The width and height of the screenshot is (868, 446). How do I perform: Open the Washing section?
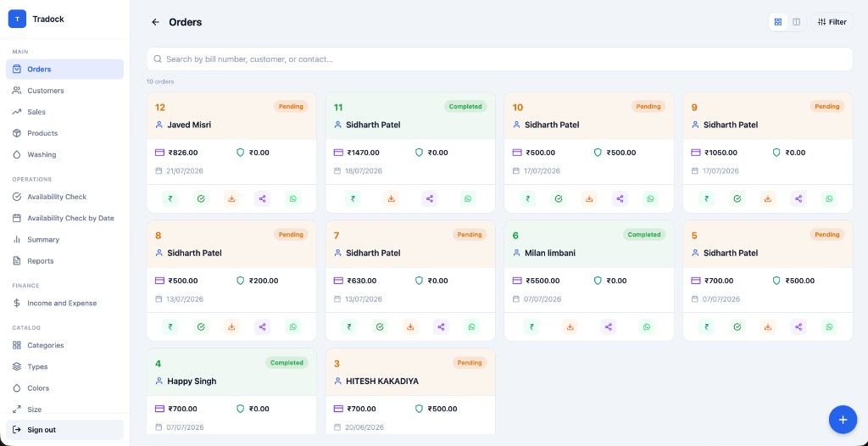coord(64,154)
